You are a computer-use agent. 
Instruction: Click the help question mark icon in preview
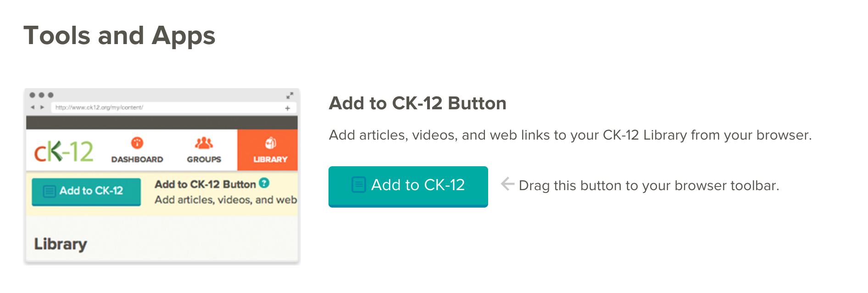pyautogui.click(x=264, y=183)
